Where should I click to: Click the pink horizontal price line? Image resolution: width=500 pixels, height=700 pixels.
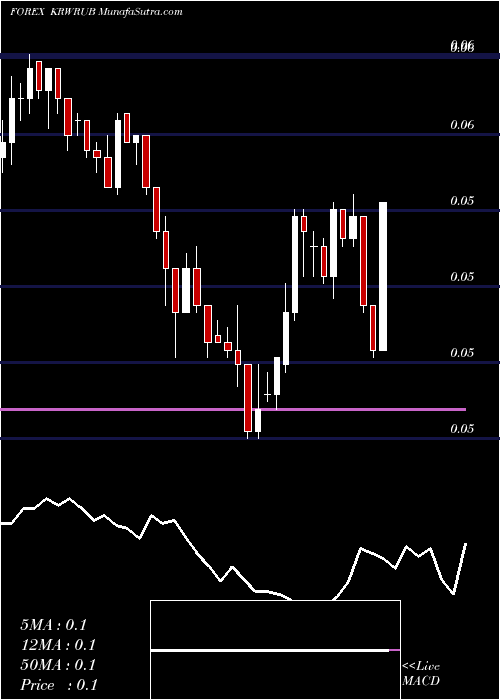[233, 409]
